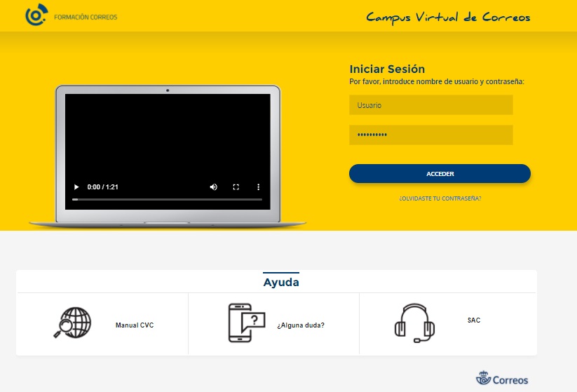
Task: Open the video's three-dot options menu
Action: (258, 187)
